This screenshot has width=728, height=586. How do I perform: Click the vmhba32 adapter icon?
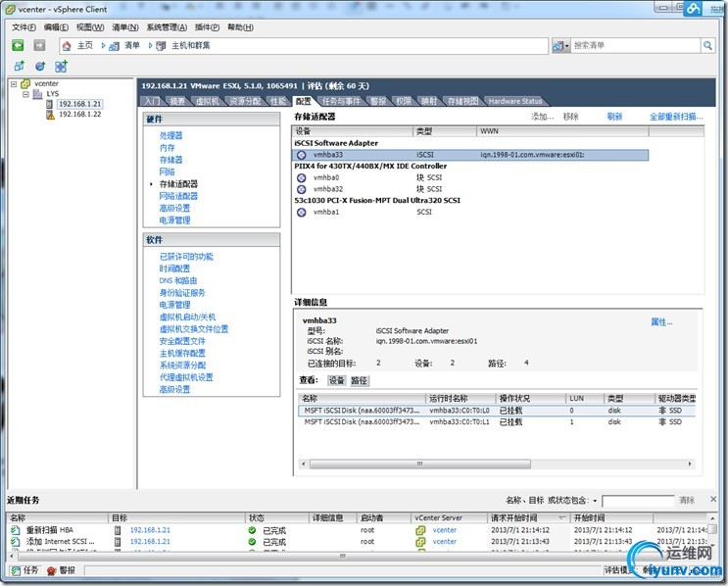tap(302, 189)
